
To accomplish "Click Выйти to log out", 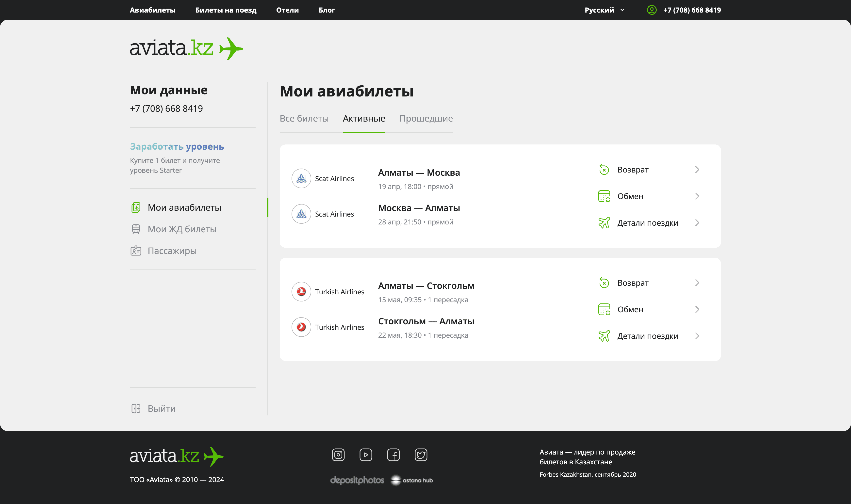I will pyautogui.click(x=161, y=409).
